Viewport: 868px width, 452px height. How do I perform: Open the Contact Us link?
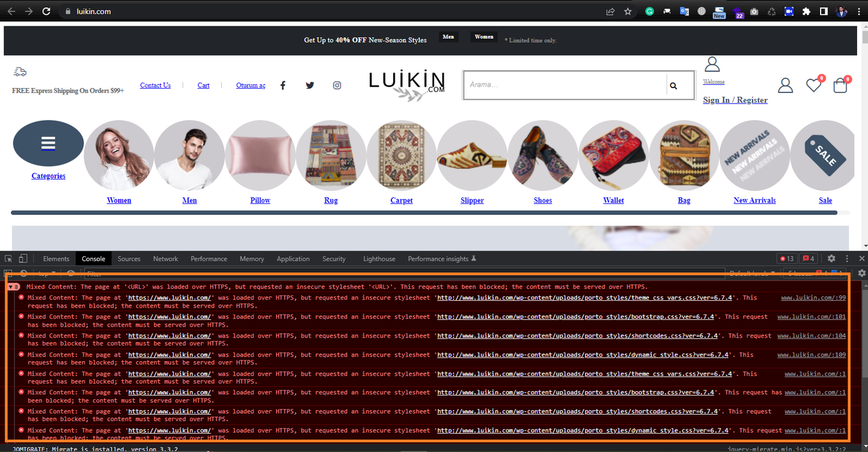[x=155, y=85]
